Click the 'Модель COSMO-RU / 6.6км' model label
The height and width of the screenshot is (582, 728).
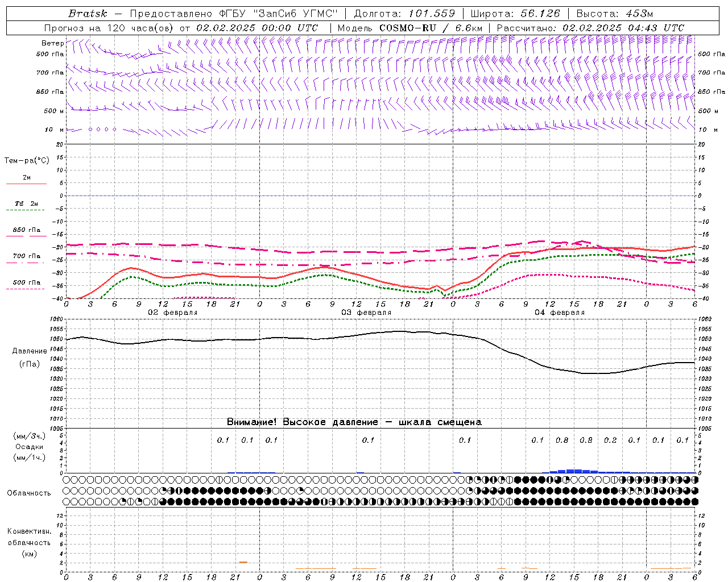pos(409,28)
